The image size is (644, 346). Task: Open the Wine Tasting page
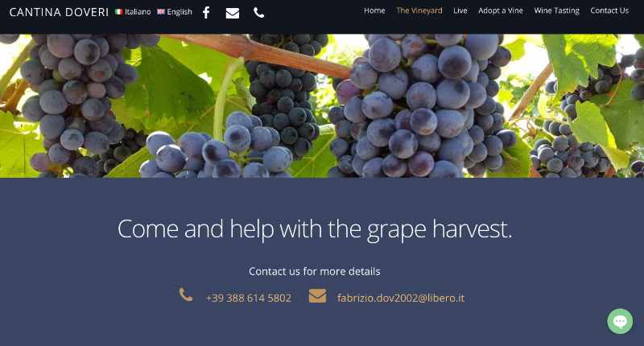(556, 10)
